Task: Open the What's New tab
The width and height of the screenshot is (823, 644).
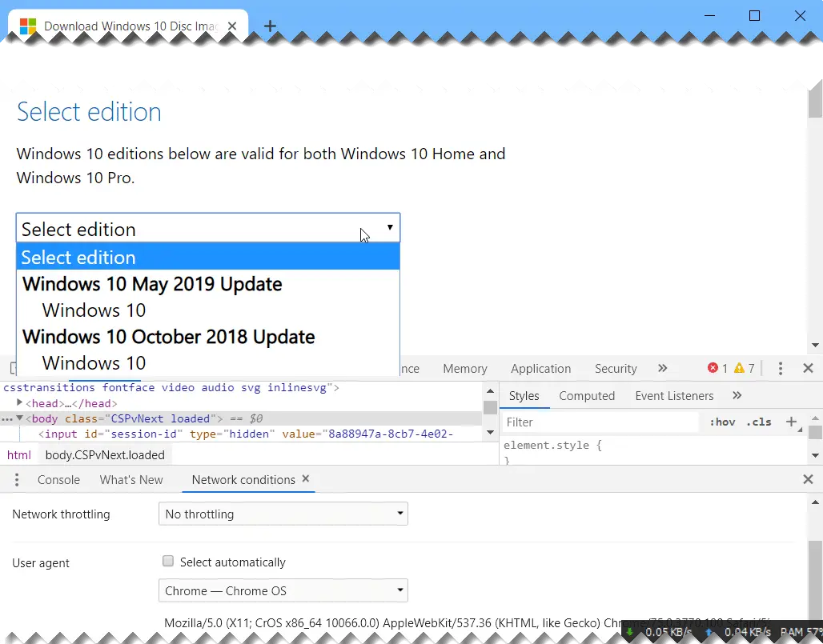Action: click(131, 479)
